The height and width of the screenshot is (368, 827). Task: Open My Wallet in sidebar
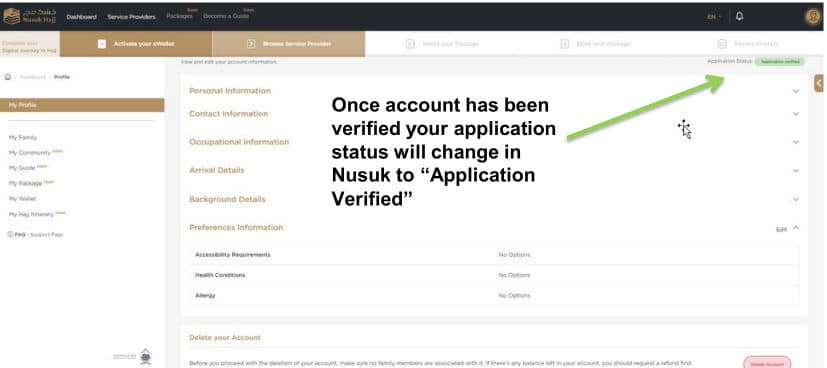click(x=22, y=199)
